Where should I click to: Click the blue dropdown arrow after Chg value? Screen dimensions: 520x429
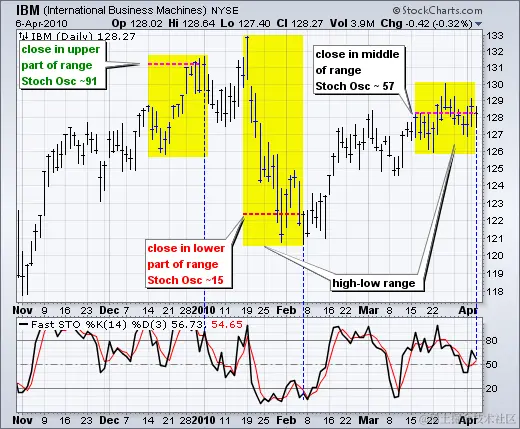point(479,24)
